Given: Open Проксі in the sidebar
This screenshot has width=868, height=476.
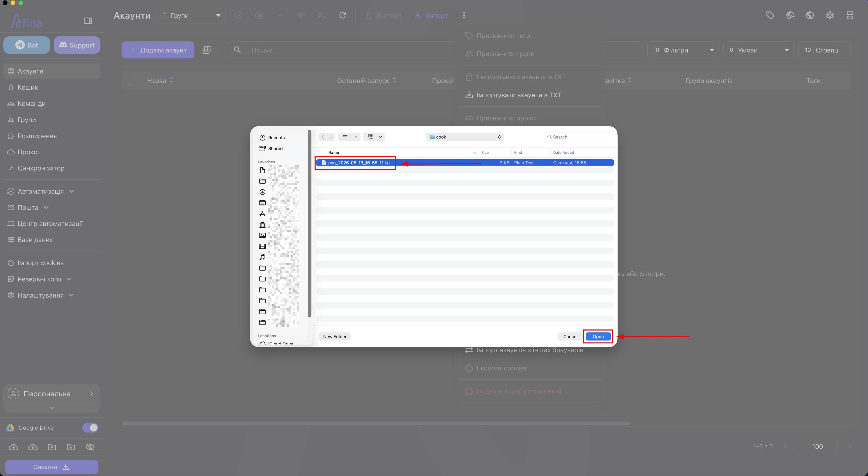Looking at the screenshot, I should pyautogui.click(x=52, y=152).
